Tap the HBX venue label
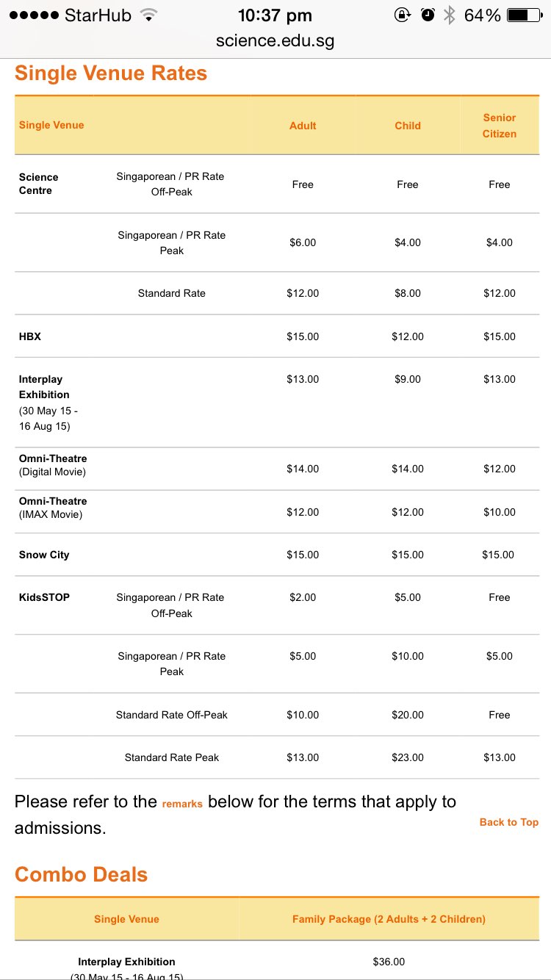551x980 pixels. (x=30, y=336)
